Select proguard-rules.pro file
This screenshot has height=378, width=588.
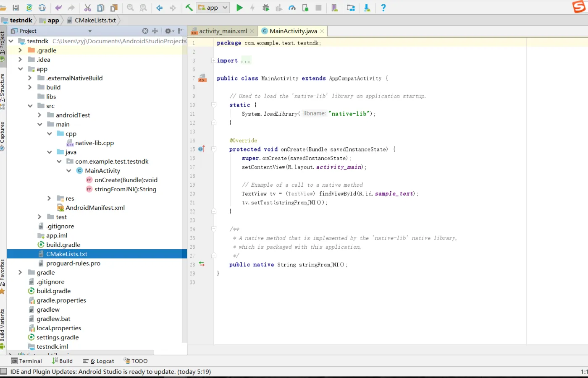(x=73, y=263)
